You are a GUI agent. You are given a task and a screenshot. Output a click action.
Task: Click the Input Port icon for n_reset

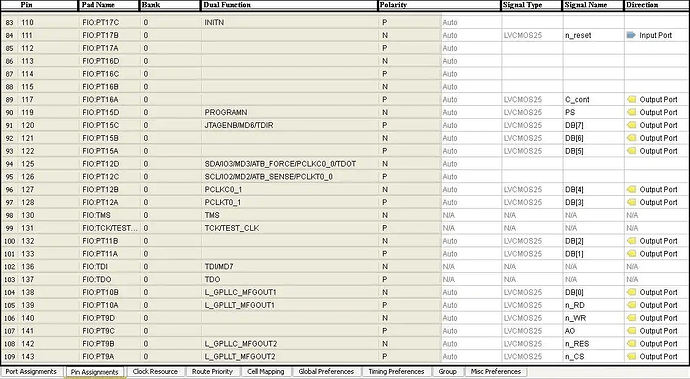pyautogui.click(x=631, y=35)
